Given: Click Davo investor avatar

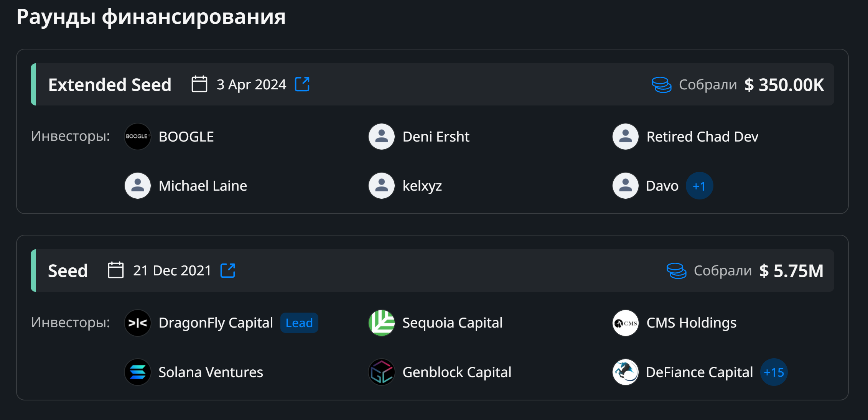Looking at the screenshot, I should pos(625,186).
